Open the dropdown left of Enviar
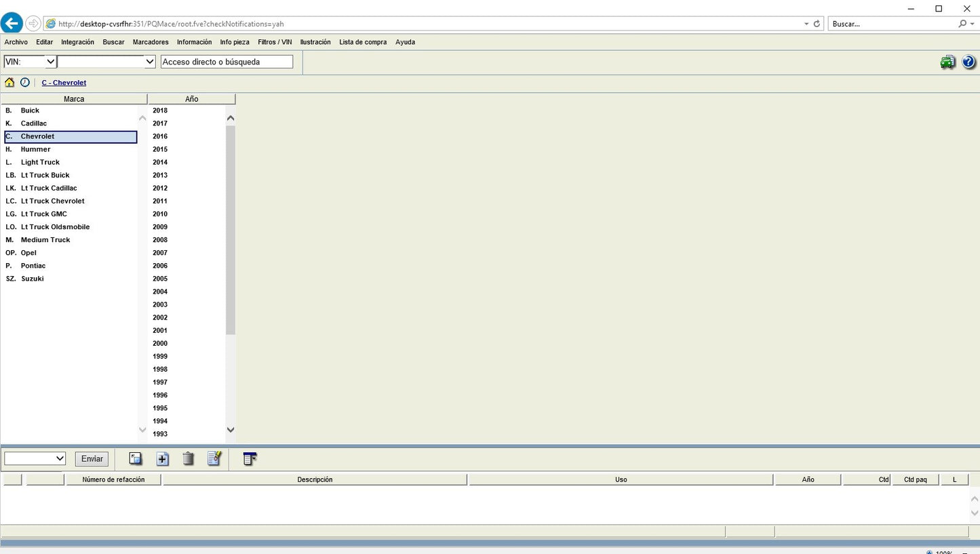This screenshot has height=554, width=980. click(35, 459)
